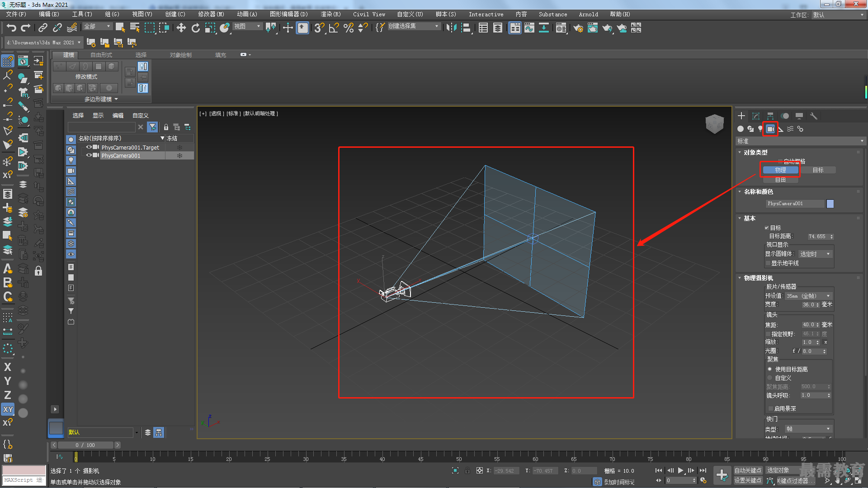This screenshot has width=868, height=488.
Task: Open the Arnold menu
Action: click(x=589, y=14)
